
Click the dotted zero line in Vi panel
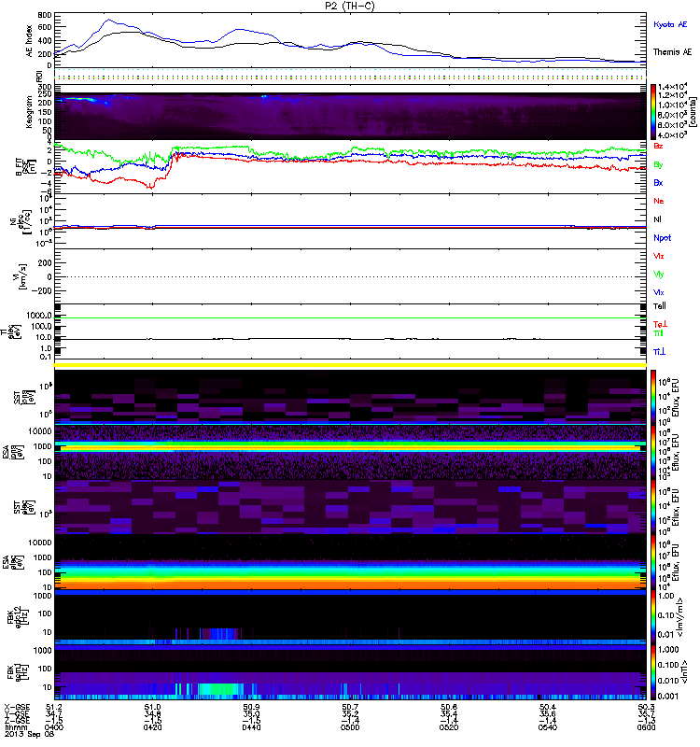350,276
